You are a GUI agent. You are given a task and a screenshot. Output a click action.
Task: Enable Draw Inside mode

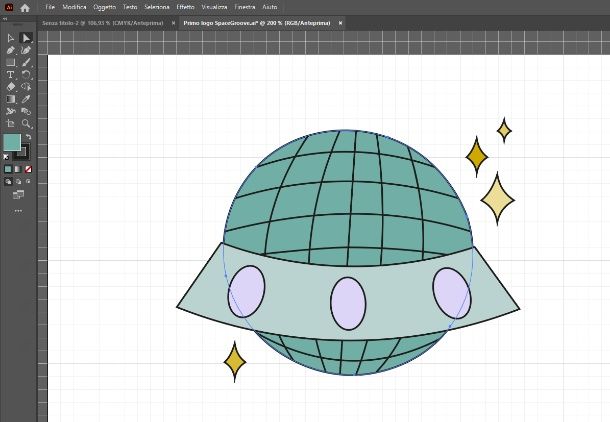pos(28,182)
